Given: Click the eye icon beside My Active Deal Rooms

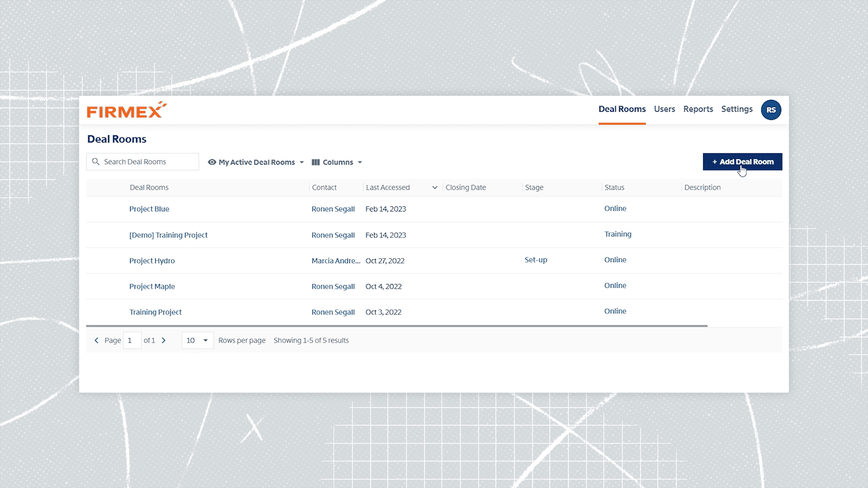Looking at the screenshot, I should 212,162.
